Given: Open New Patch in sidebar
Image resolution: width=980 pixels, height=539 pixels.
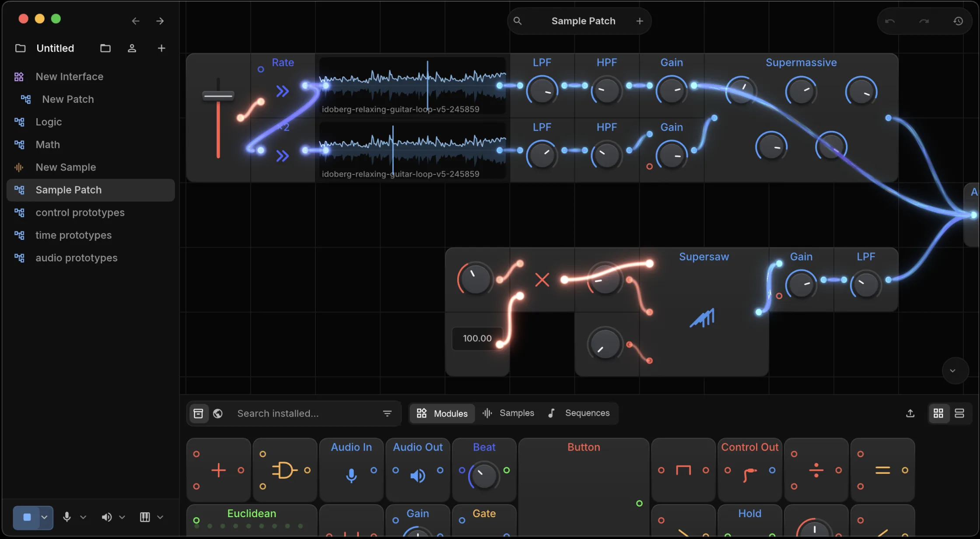Looking at the screenshot, I should [x=91, y=99].
